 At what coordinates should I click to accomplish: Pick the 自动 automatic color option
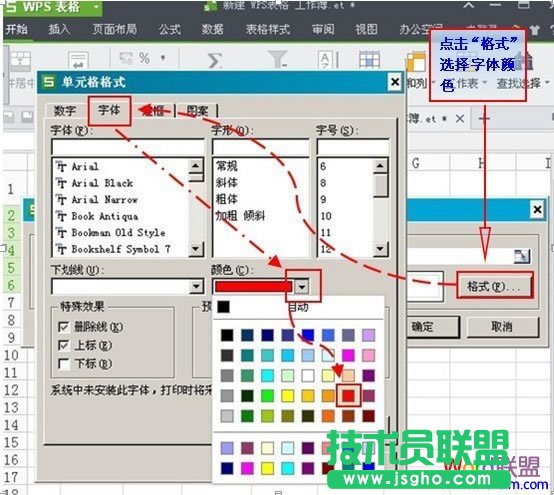pyautogui.click(x=298, y=307)
